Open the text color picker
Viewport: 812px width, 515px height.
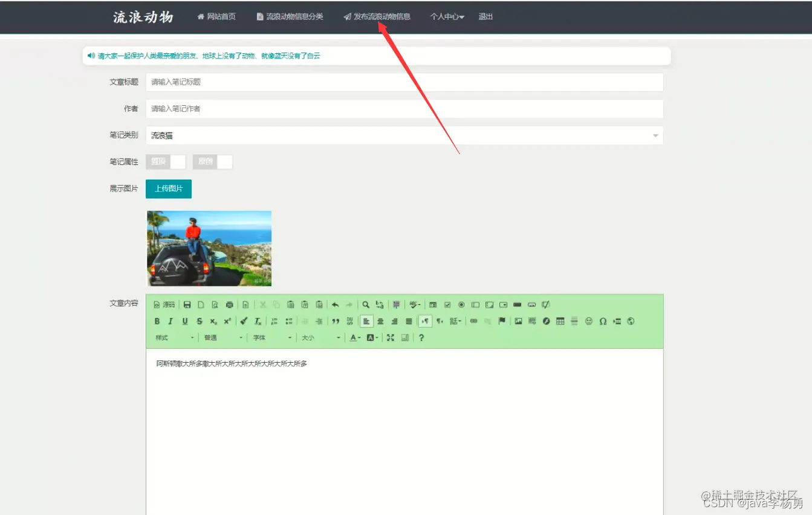(355, 338)
